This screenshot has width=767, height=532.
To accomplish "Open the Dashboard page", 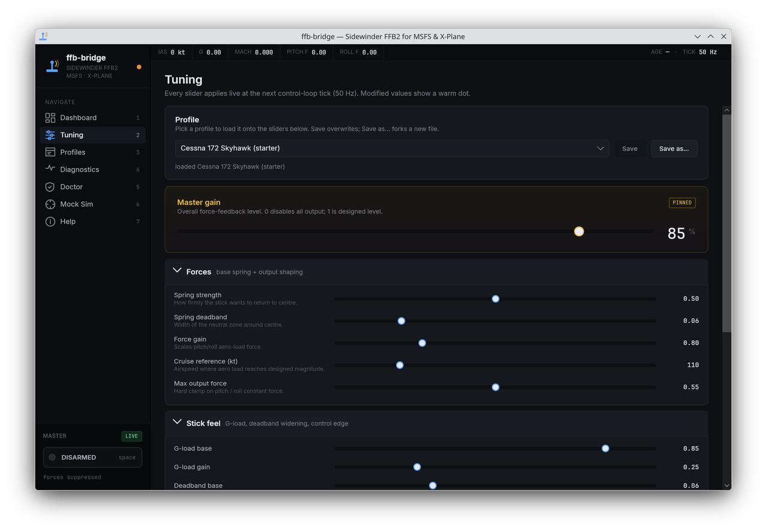I will click(93, 118).
